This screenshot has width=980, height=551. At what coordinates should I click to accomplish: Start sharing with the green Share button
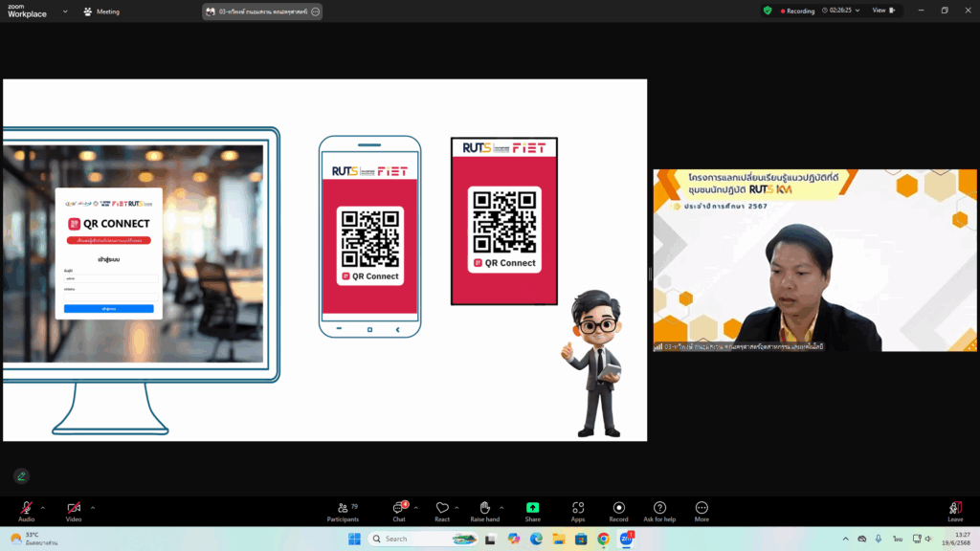(x=532, y=511)
